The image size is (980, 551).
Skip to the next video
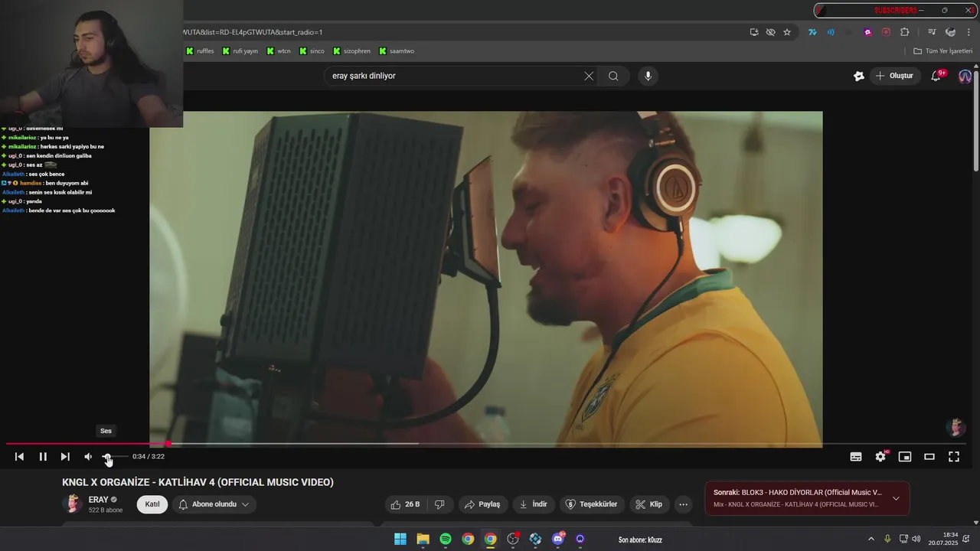pos(65,457)
